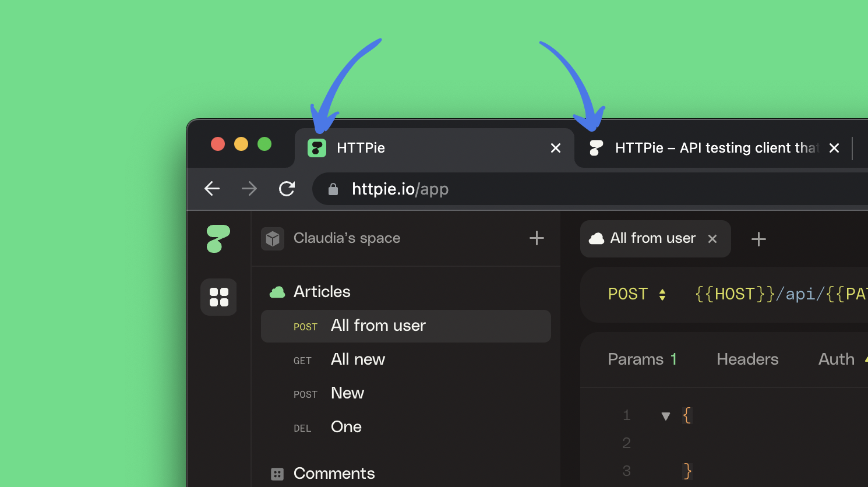Select the GET All new request
This screenshot has height=487, width=868.
pos(358,360)
